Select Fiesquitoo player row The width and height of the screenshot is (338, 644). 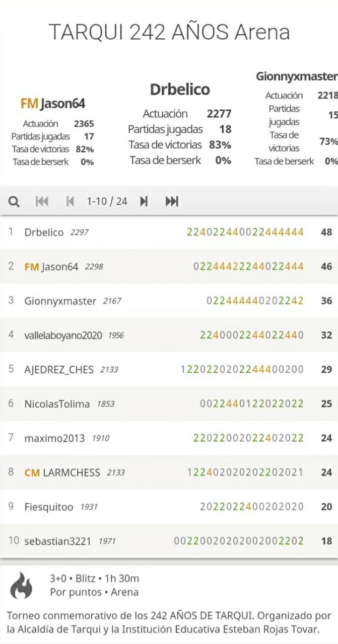click(x=169, y=507)
